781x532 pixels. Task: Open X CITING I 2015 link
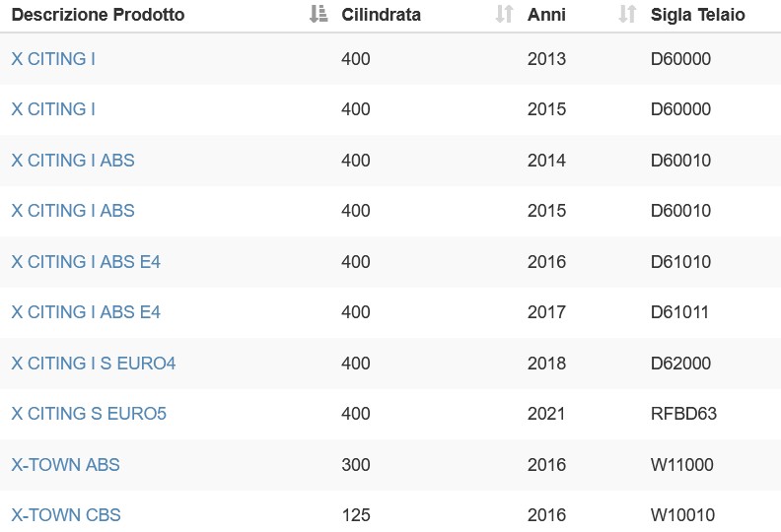[53, 109]
